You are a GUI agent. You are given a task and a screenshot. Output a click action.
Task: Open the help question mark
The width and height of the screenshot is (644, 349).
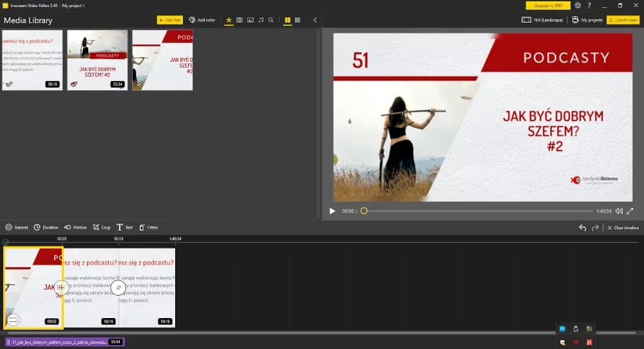coord(589,5)
